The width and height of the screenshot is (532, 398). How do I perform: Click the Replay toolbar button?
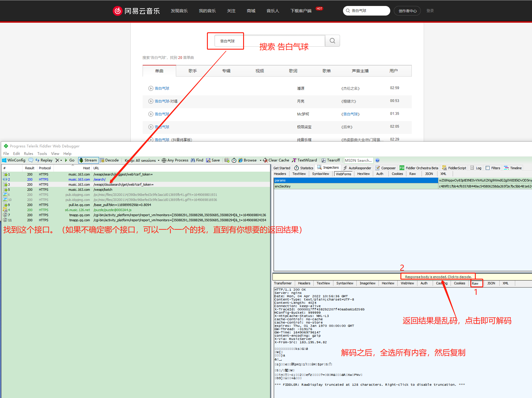(x=44, y=160)
